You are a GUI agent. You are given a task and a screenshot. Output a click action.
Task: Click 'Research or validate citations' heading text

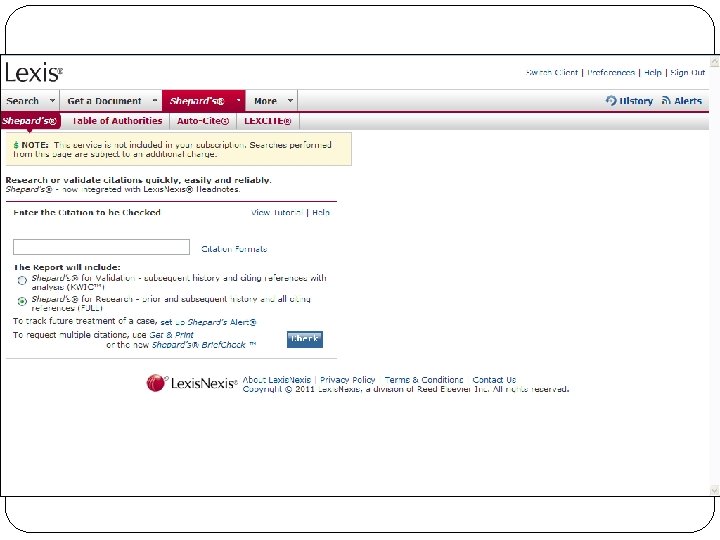138,180
